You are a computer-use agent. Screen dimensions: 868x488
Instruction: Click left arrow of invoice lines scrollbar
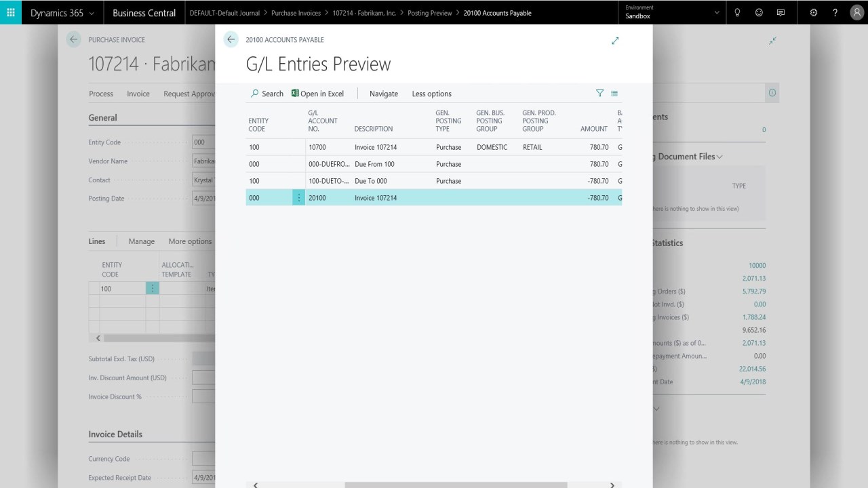coord(98,338)
